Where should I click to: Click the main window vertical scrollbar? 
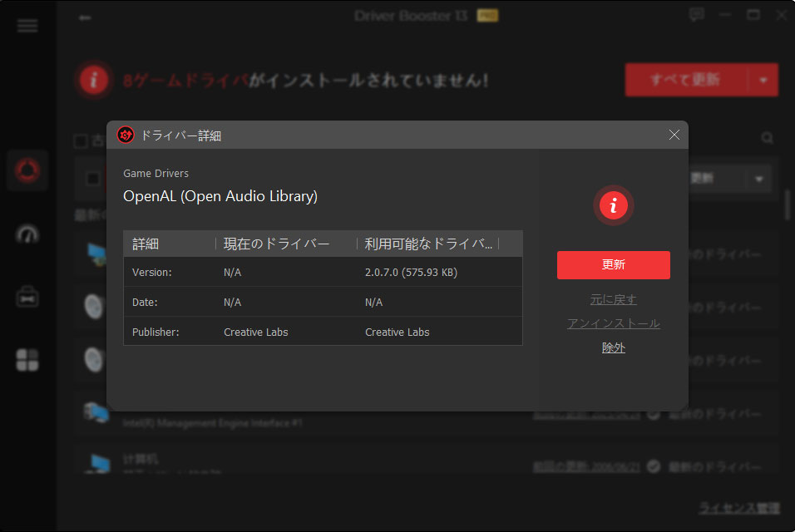788,205
